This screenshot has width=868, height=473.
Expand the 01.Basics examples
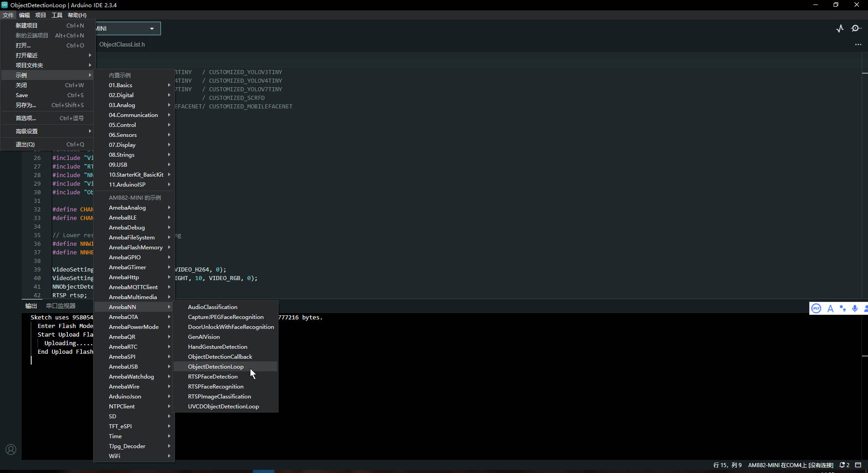pos(134,85)
